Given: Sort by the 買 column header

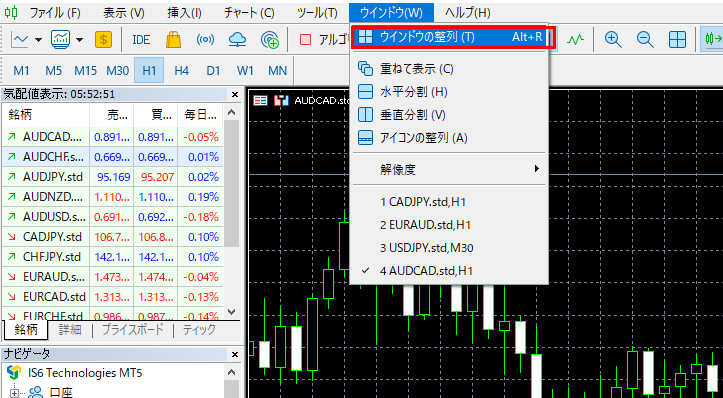Looking at the screenshot, I should point(156,114).
